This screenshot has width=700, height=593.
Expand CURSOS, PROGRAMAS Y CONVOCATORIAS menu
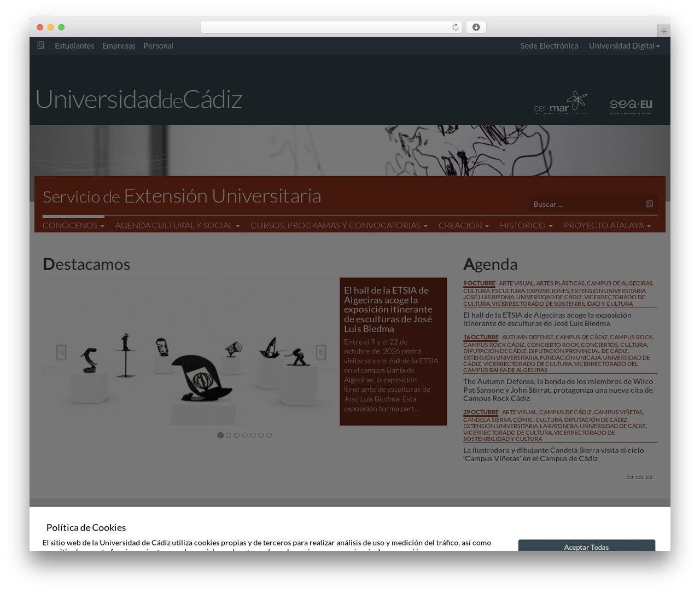[339, 225]
